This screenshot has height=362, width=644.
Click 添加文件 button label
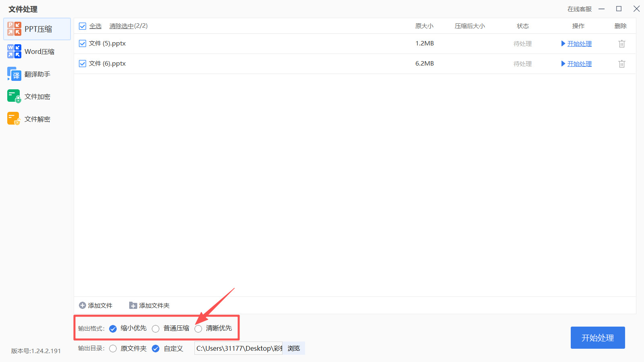click(100, 306)
